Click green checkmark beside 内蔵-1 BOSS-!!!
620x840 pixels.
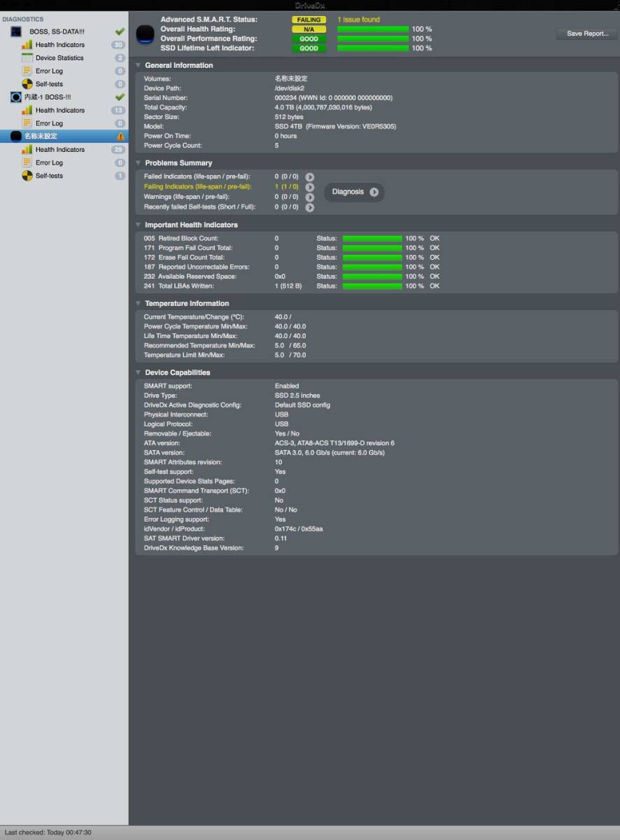pos(120,97)
